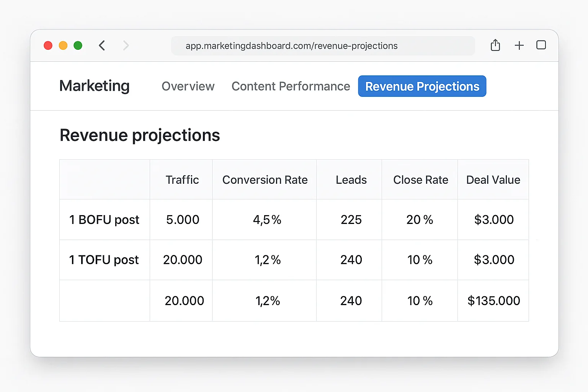This screenshot has height=392, width=588.
Task: Click the Revenue projections page heading
Action: (x=140, y=135)
